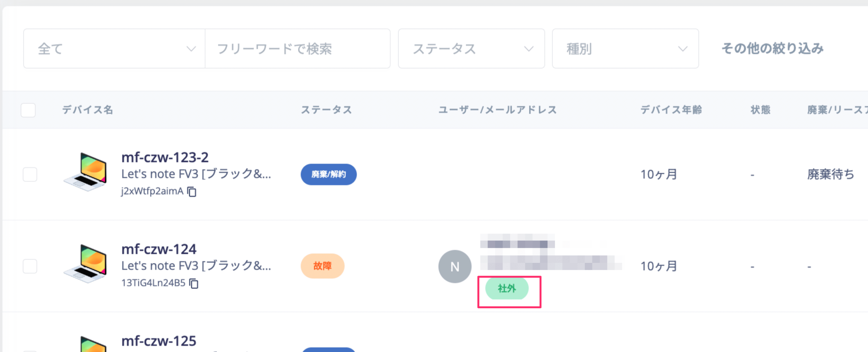Toggle the select-all header checkbox
The image size is (868, 352).
[28, 110]
